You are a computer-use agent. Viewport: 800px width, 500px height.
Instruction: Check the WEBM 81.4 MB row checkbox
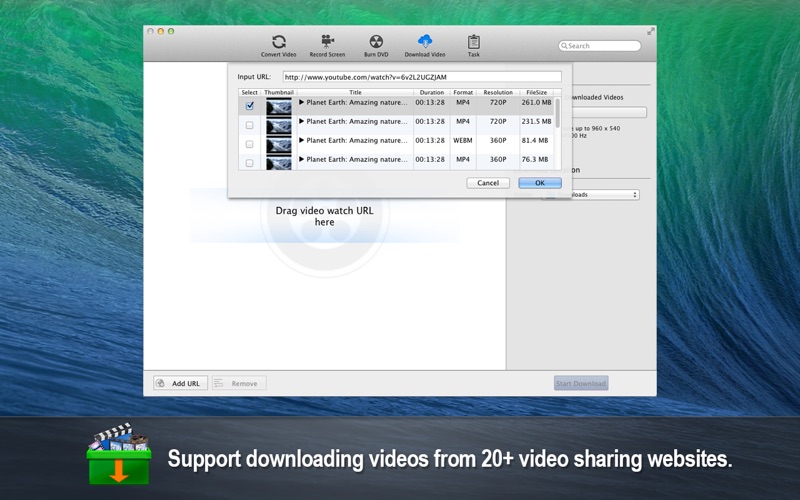[249, 144]
